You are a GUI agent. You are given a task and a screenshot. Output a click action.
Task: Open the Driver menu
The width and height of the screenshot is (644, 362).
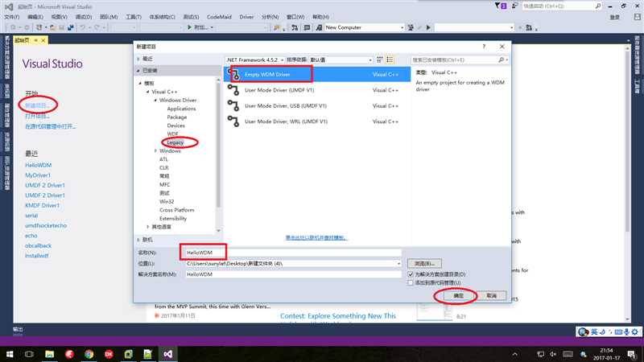point(246,17)
